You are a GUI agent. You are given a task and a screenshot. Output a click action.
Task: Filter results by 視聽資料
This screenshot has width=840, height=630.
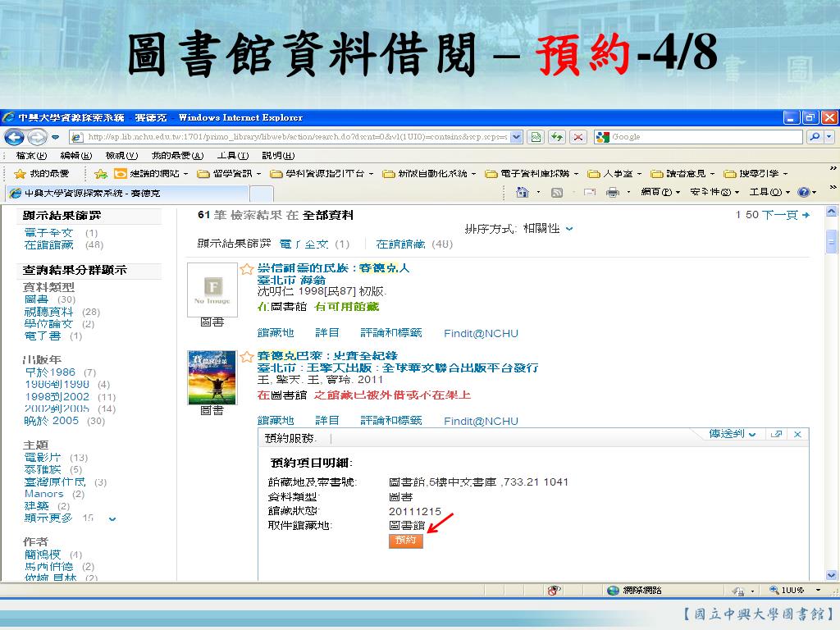pyautogui.click(x=48, y=311)
